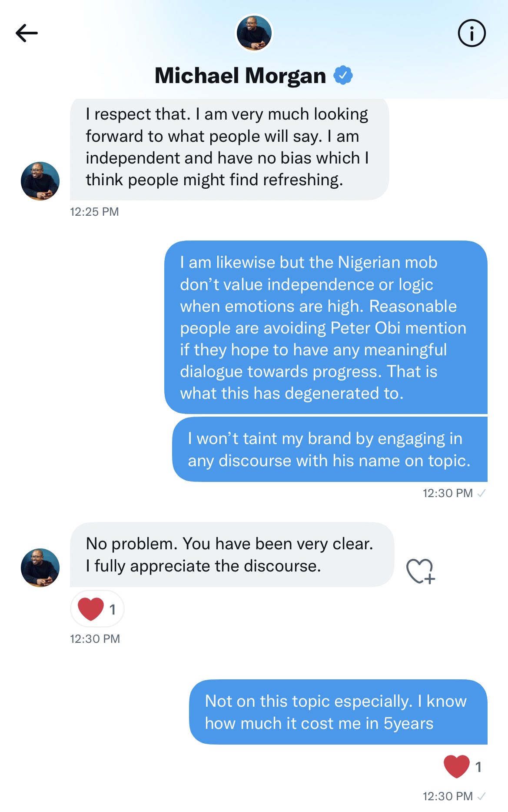Tap the "I won't taint my brand" message
This screenshot has width=508, height=812.
(x=329, y=449)
